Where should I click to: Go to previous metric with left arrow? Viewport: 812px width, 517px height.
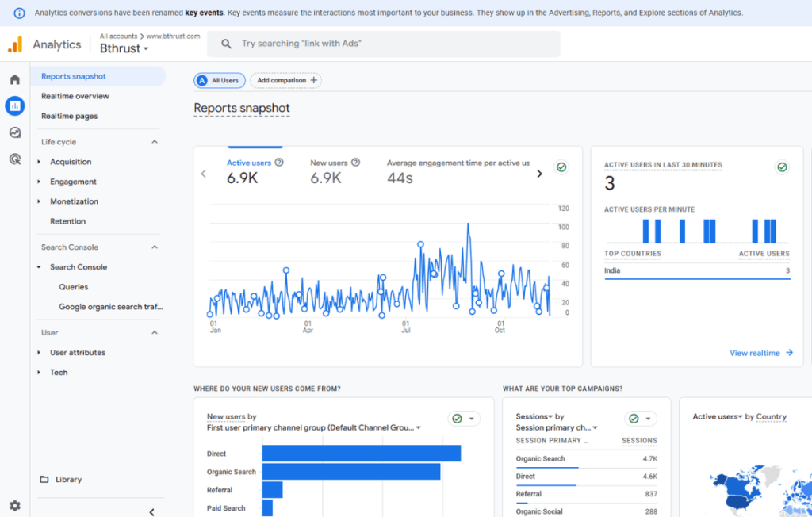pos(204,174)
